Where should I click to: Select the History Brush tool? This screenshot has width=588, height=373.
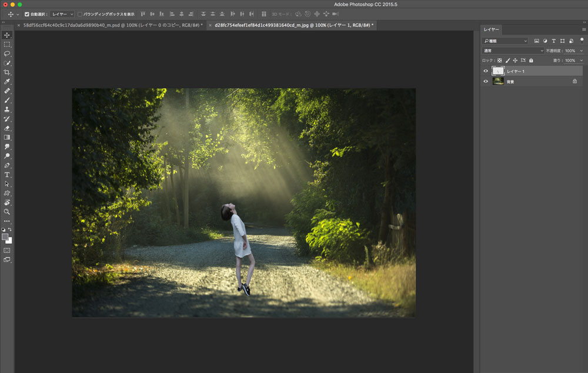[x=7, y=119]
